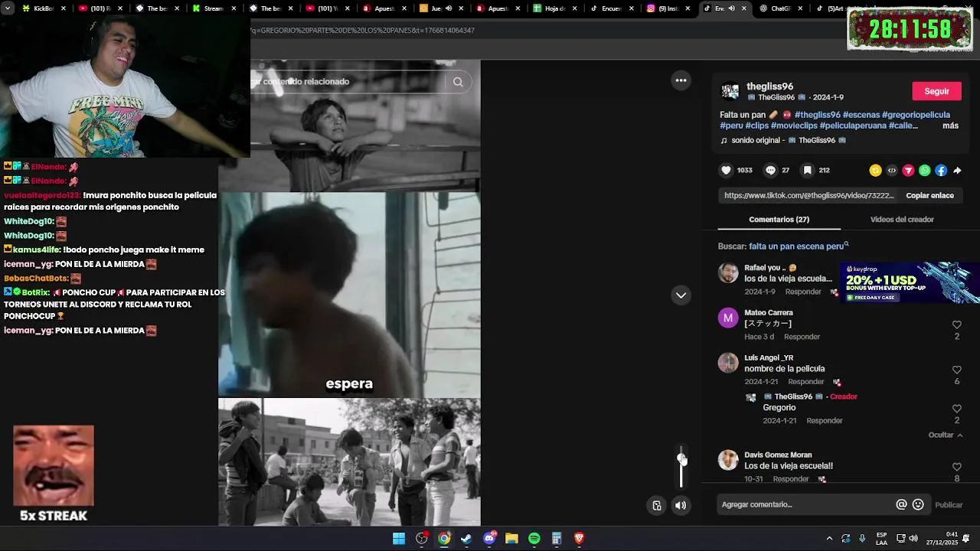Open Brave browser from the taskbar
The width and height of the screenshot is (980, 551).
[x=579, y=539]
